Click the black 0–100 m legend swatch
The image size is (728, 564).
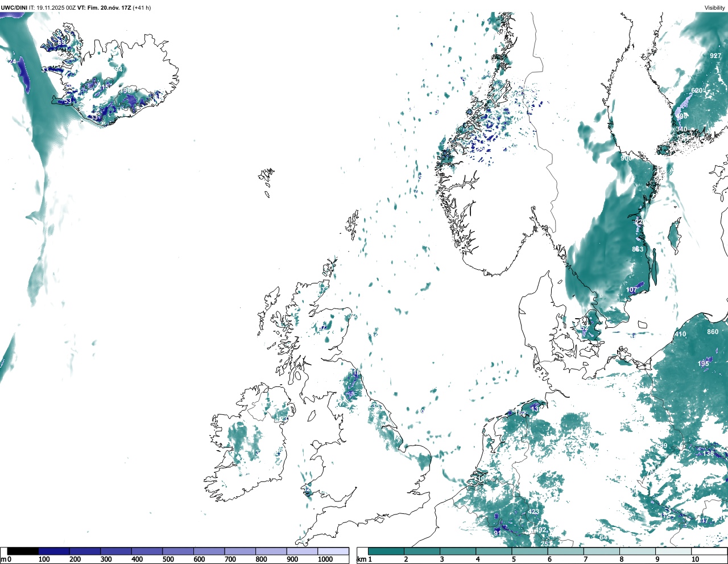click(23, 551)
